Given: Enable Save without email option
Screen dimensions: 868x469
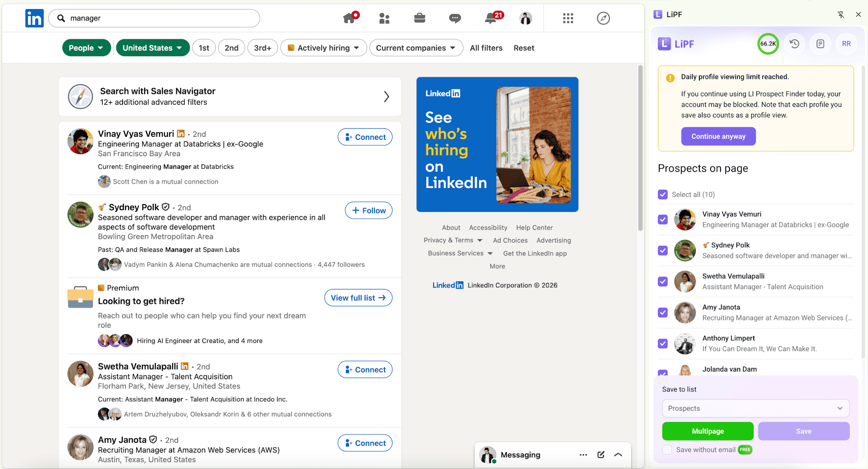Looking at the screenshot, I should click(x=667, y=450).
